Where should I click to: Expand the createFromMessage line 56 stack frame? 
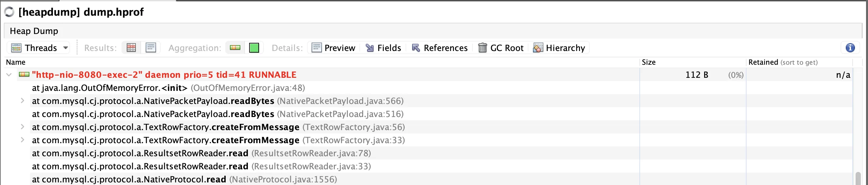[x=22, y=127]
